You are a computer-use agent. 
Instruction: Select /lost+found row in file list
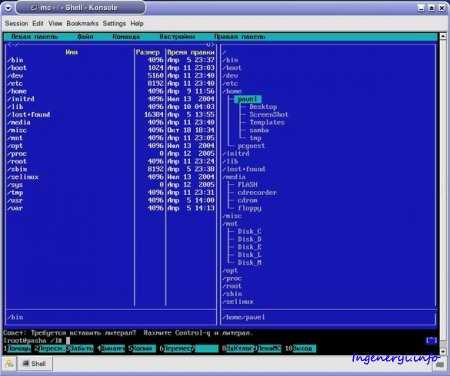(x=111, y=115)
